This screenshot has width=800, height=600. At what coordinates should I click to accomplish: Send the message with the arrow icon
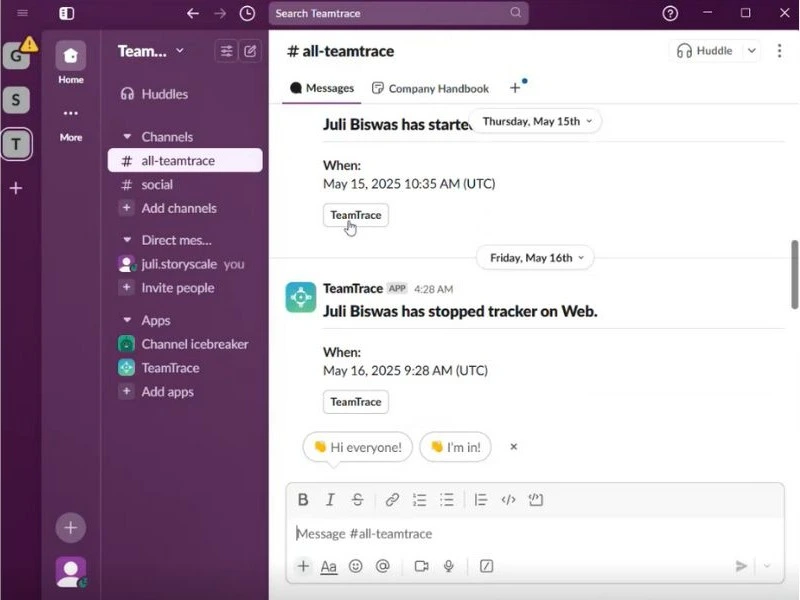[741, 566]
